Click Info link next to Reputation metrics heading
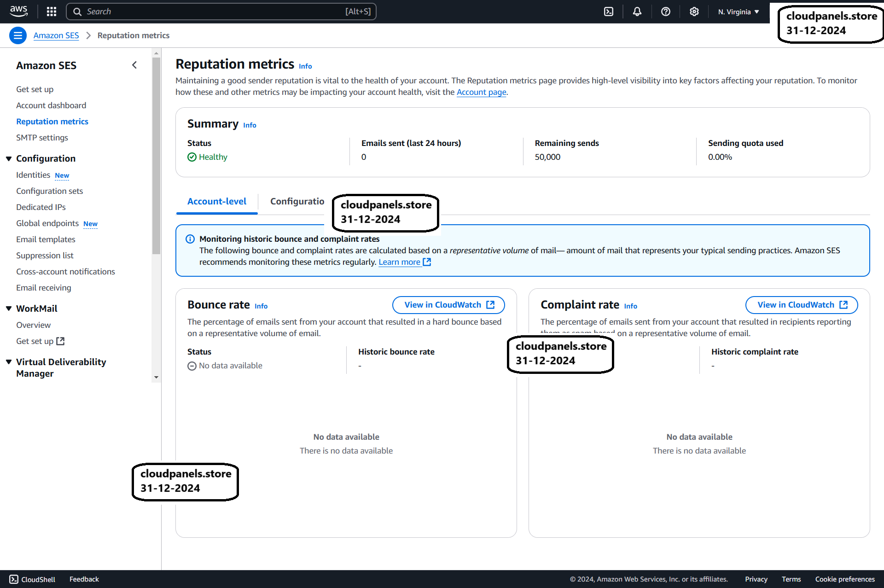Viewport: 884px width, 588px height. [x=305, y=66]
